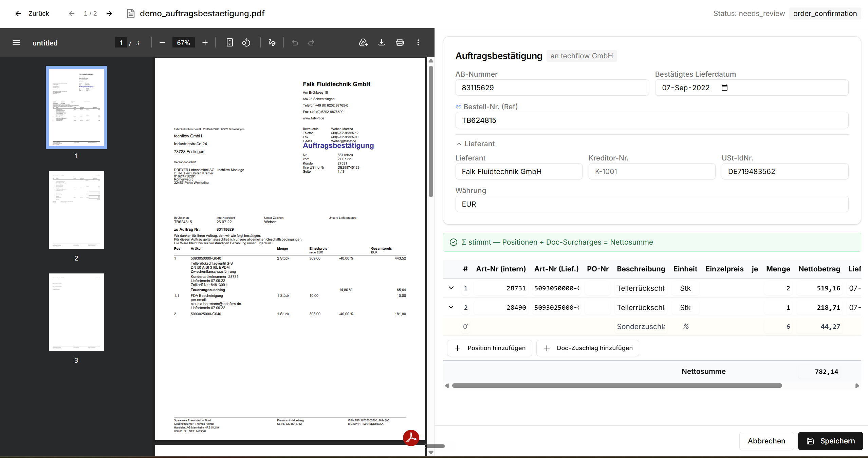The image size is (868, 458).
Task: Rotate the PDF counterclockwise
Action: tap(246, 42)
